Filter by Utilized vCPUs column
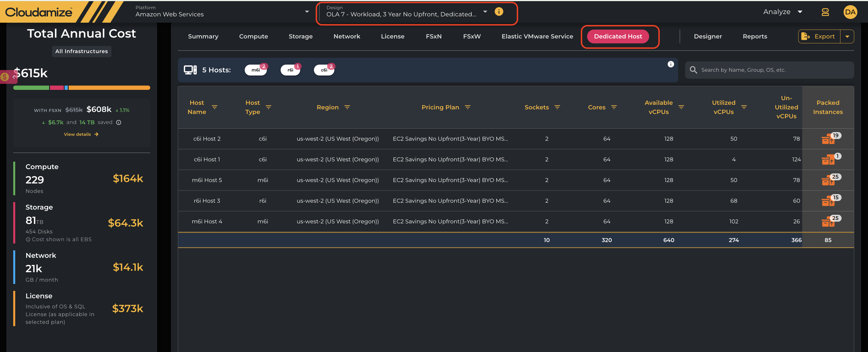This screenshot has width=868, height=352. coord(744,107)
